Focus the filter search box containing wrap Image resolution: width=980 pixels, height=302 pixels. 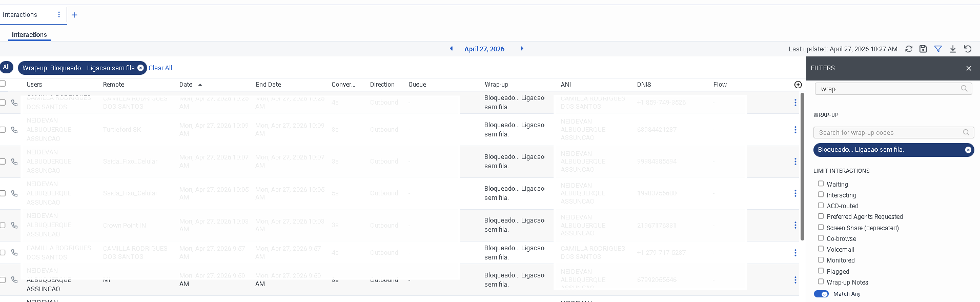(893, 89)
